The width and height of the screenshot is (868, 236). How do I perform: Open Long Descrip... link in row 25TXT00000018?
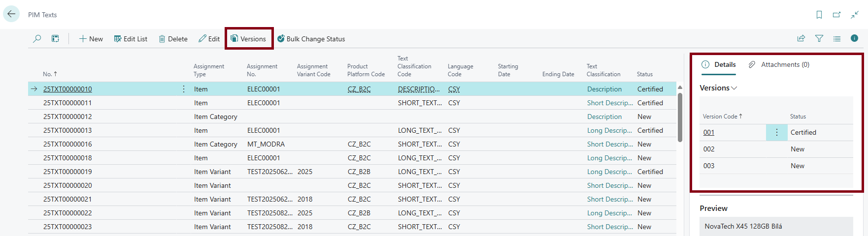pos(610,158)
